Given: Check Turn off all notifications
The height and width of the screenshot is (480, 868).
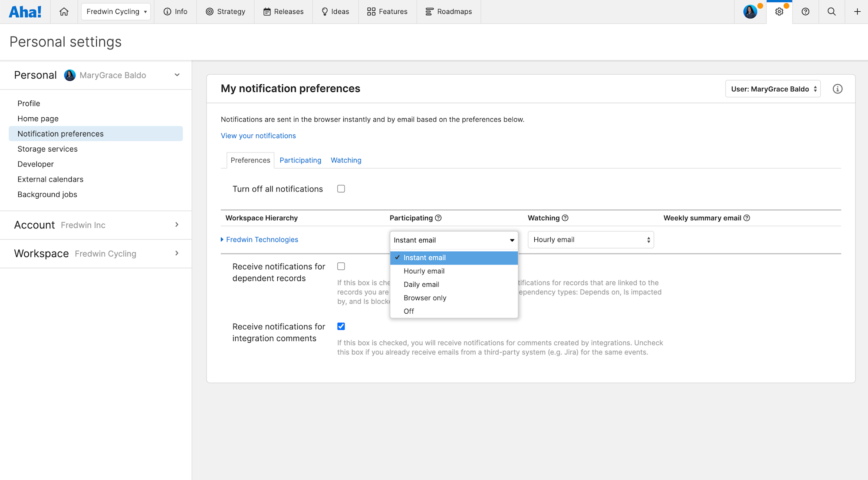Looking at the screenshot, I should (341, 189).
